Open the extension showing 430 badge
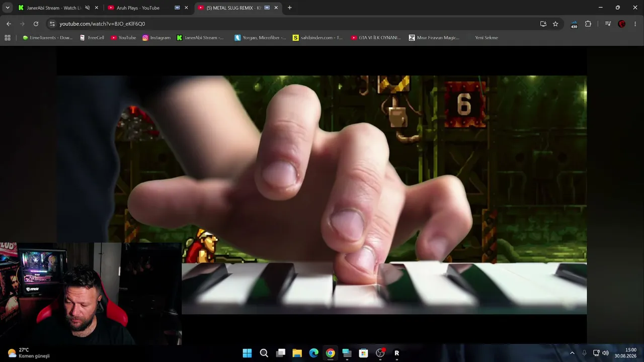 [574, 24]
